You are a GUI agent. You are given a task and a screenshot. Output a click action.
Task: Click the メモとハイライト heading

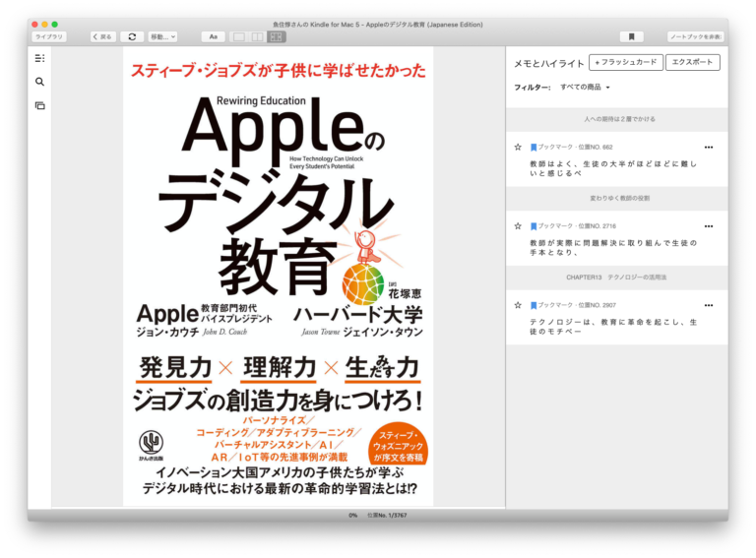coord(548,63)
